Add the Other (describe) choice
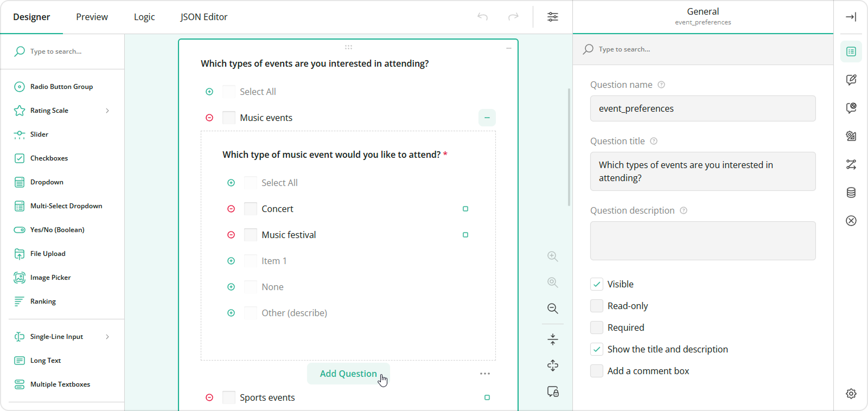The image size is (868, 411). pos(231,313)
